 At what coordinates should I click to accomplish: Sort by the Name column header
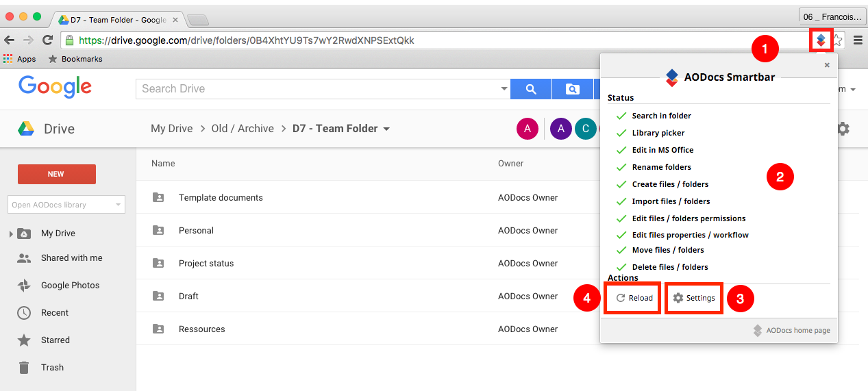click(163, 164)
